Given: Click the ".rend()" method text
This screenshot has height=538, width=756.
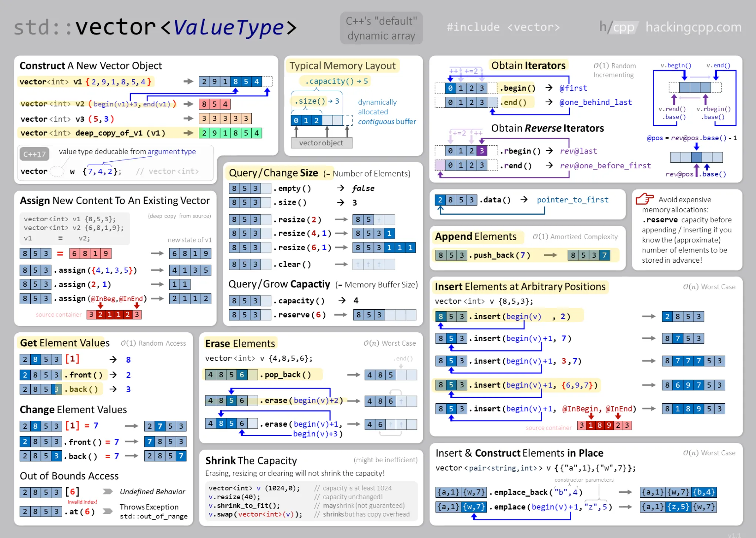Looking at the screenshot, I should click(515, 166).
